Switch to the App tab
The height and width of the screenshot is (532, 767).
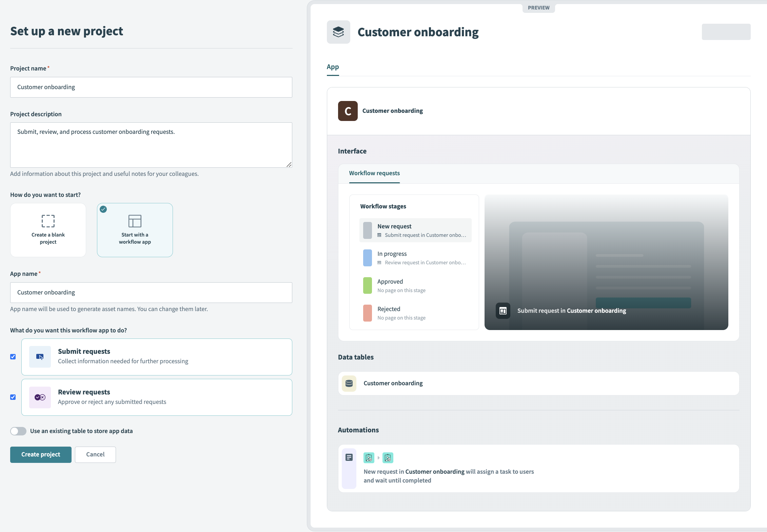tap(333, 67)
